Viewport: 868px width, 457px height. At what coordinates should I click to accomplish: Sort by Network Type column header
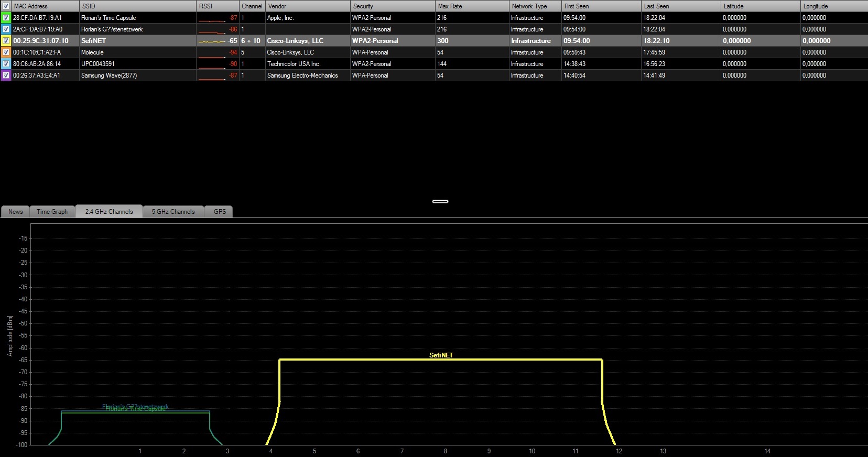pyautogui.click(x=535, y=6)
